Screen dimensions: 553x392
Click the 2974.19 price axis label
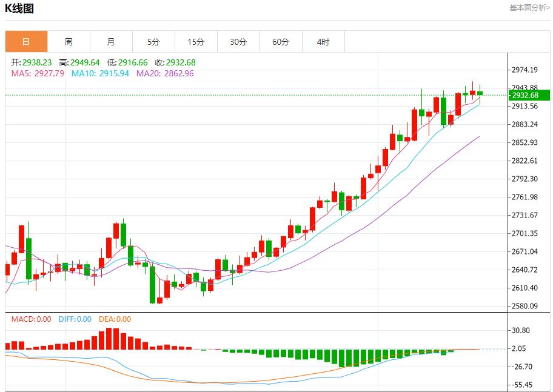click(525, 70)
